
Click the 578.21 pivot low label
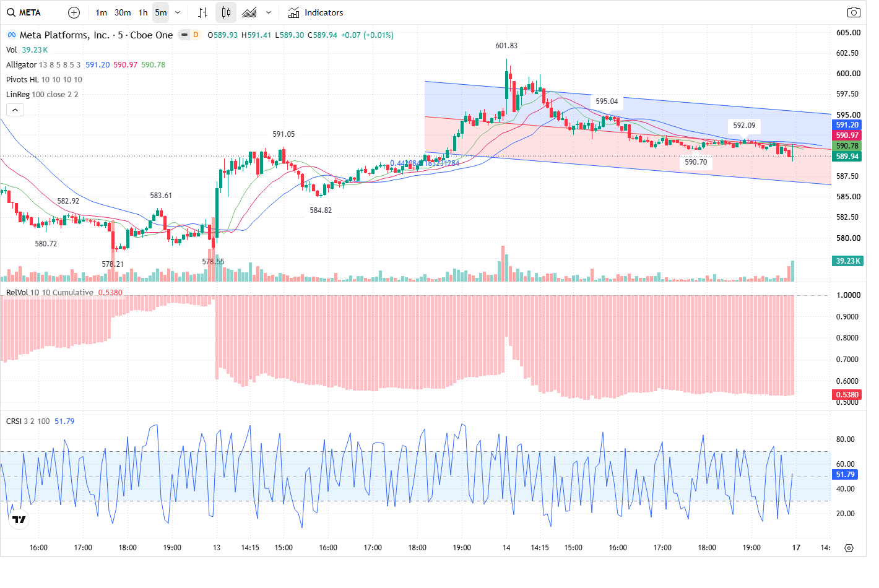[x=113, y=264]
